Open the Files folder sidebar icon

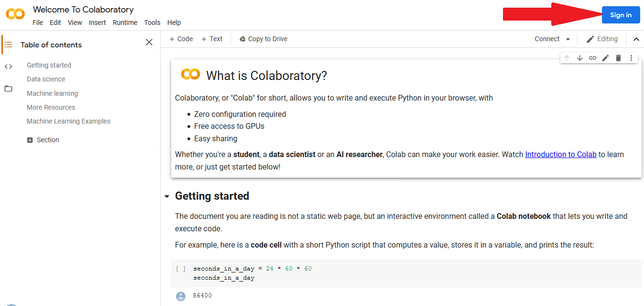(8, 89)
